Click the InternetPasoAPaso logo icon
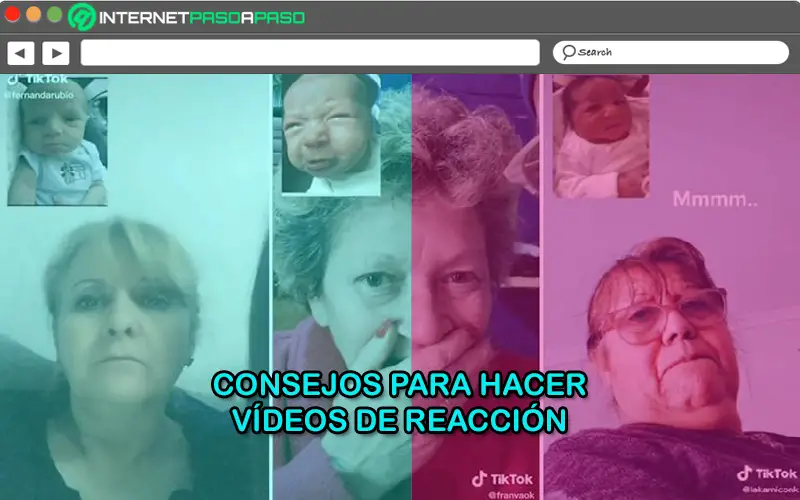This screenshot has width=800, height=500. coord(82,17)
